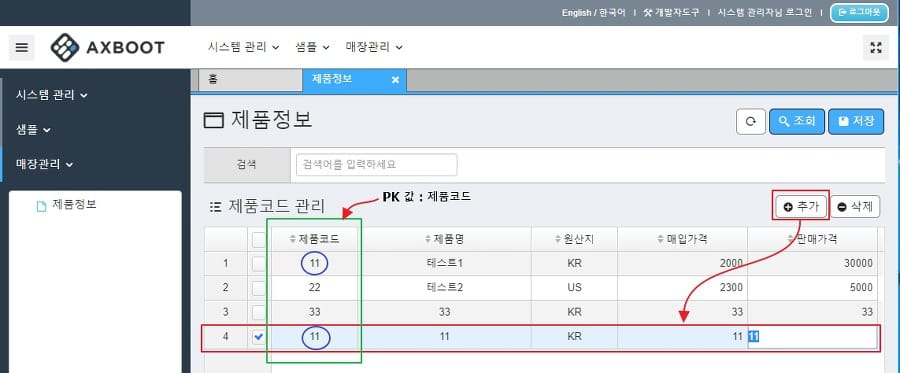The width and height of the screenshot is (900, 373).
Task: Click the 조회 search button
Action: click(x=797, y=122)
